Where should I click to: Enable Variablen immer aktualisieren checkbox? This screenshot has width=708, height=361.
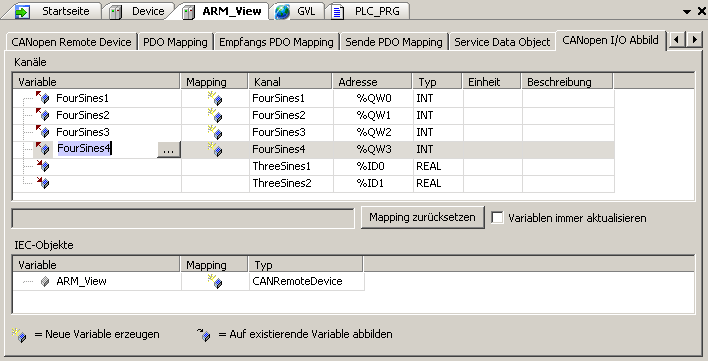[497, 218]
